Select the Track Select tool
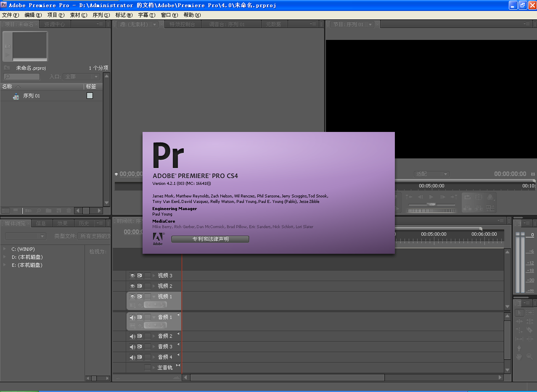The height and width of the screenshot is (392, 537). (x=530, y=313)
